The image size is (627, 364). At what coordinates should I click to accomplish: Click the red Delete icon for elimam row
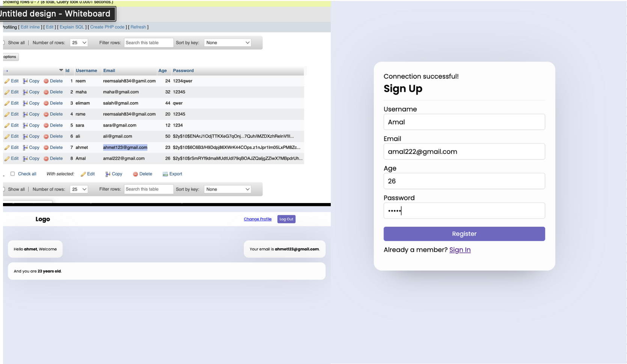click(46, 103)
